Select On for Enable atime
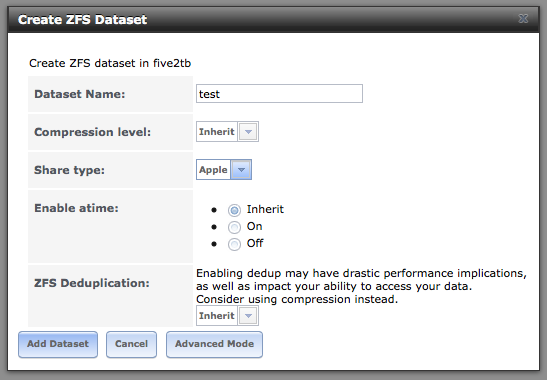Viewport: 547px width, 380px height. coord(234,227)
